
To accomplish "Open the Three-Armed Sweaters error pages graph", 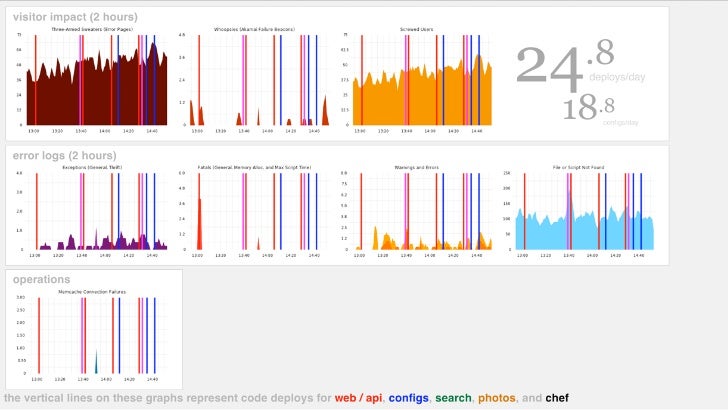I will (x=91, y=80).
